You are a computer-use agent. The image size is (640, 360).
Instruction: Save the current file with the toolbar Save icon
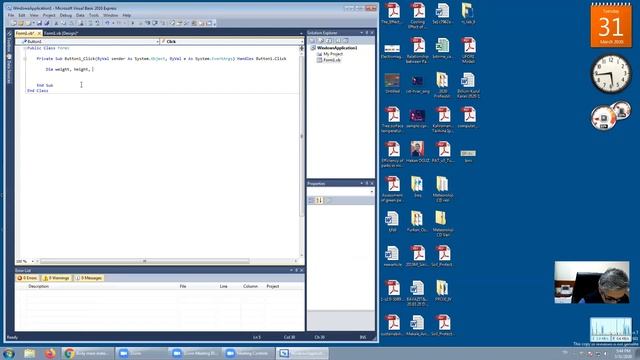click(39, 23)
